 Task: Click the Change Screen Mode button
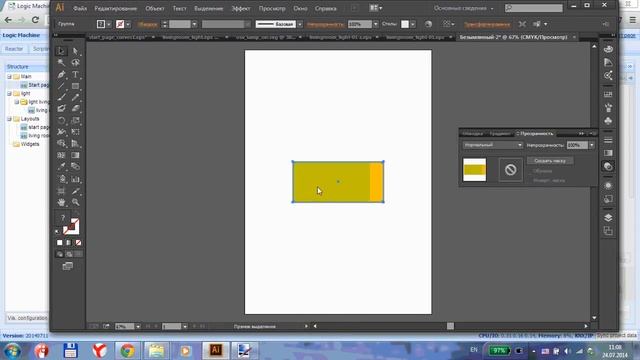[x=68, y=266]
